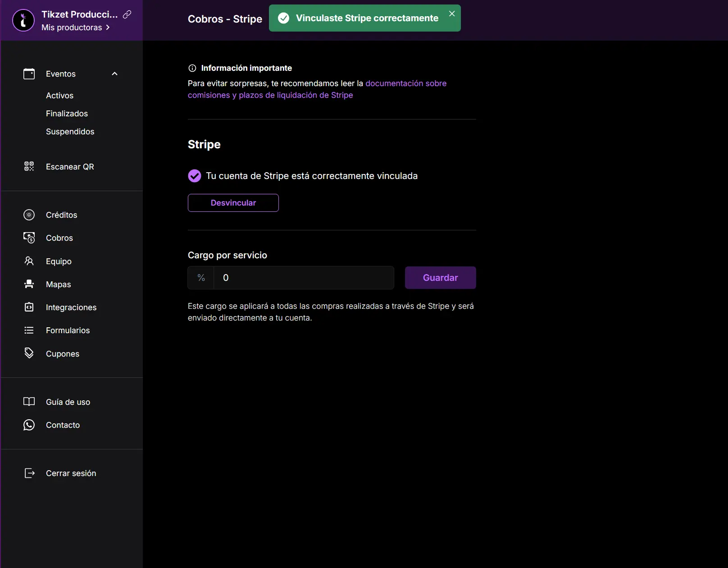Viewport: 728px width, 568px height.
Task: Click the Mapas seat icon
Action: pyautogui.click(x=29, y=284)
